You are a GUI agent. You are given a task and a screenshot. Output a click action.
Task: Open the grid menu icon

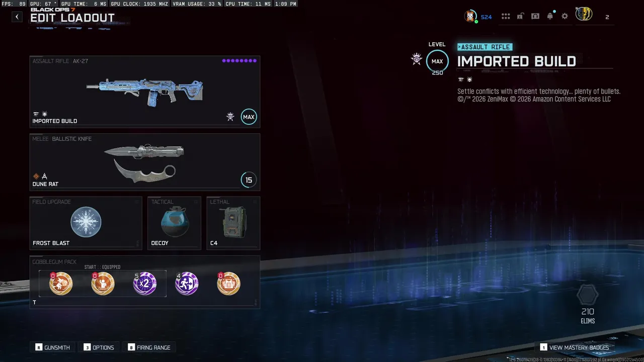[x=506, y=17]
